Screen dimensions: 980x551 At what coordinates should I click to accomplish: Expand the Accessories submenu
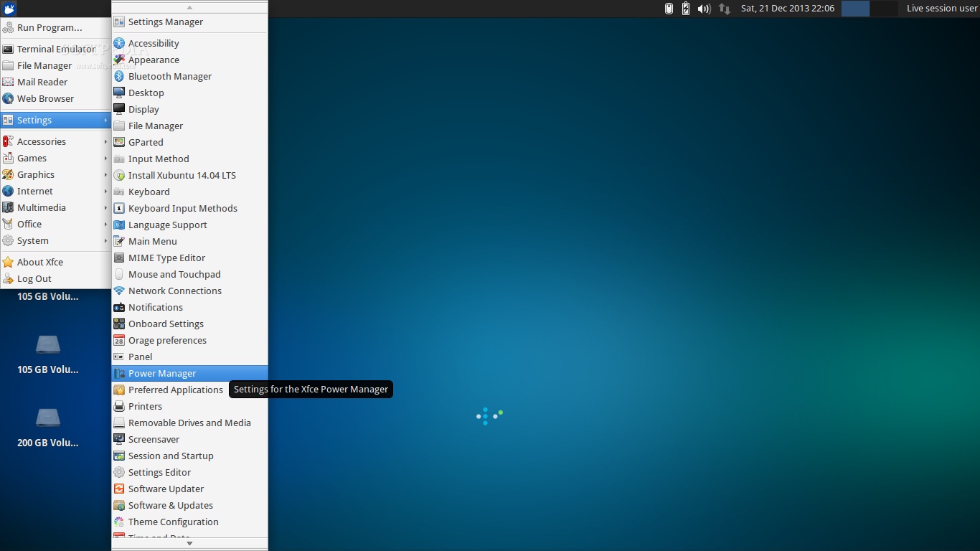tap(55, 141)
